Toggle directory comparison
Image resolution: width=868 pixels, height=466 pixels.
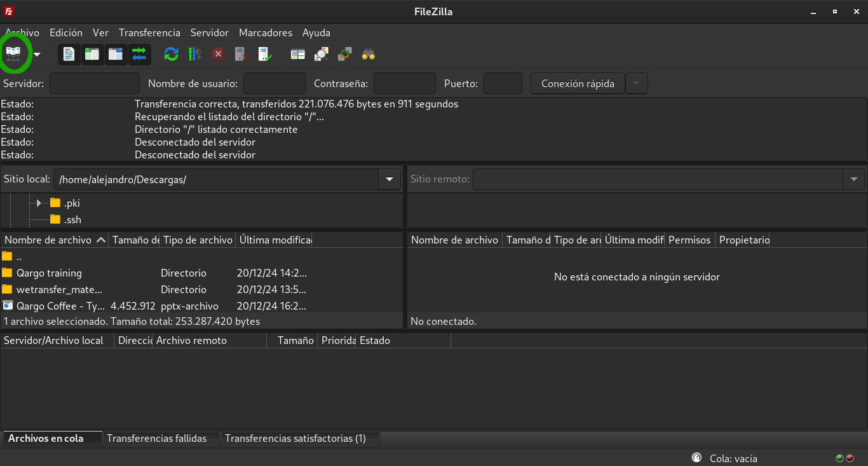321,54
